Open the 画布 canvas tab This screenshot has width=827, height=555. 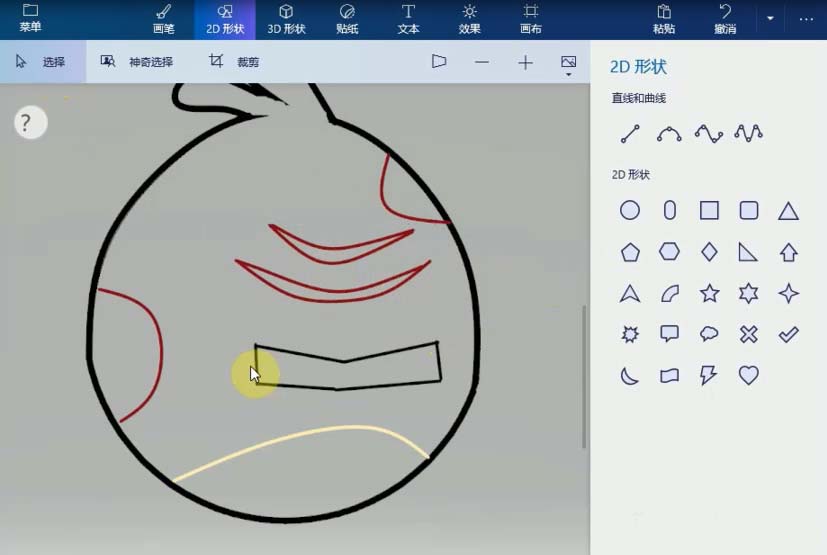point(531,20)
